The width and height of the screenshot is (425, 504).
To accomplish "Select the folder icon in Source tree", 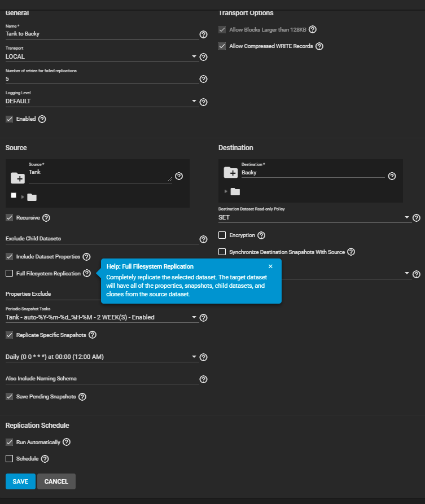I will 32,197.
